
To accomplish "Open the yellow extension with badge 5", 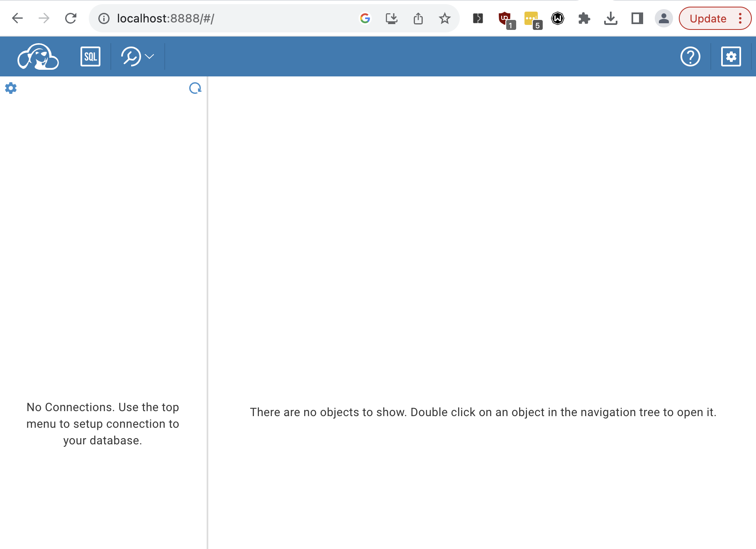I will 531,18.
